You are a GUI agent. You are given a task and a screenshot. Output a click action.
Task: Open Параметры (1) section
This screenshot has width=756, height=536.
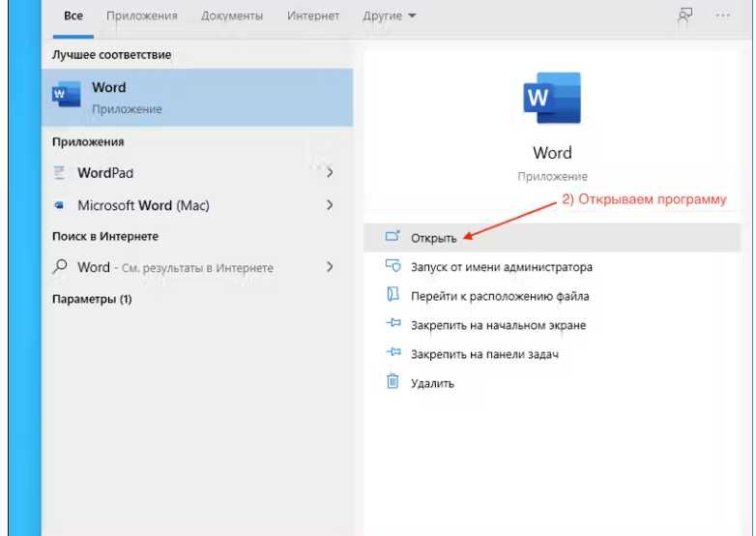[92, 299]
